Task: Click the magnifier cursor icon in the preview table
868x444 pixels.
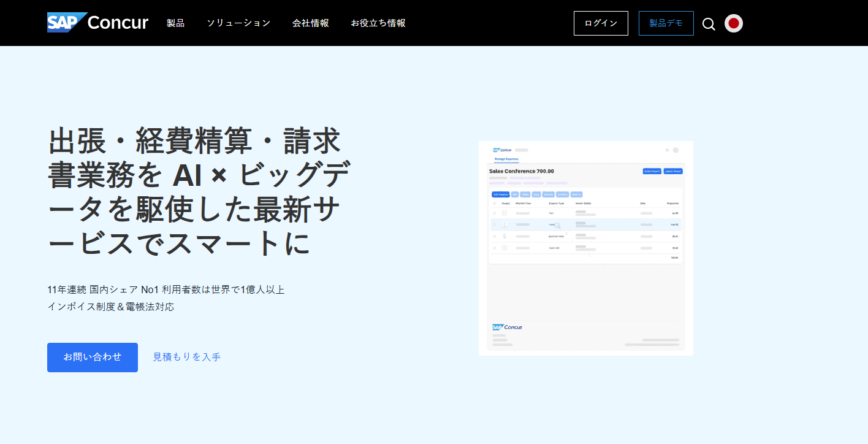Action: coord(557,226)
